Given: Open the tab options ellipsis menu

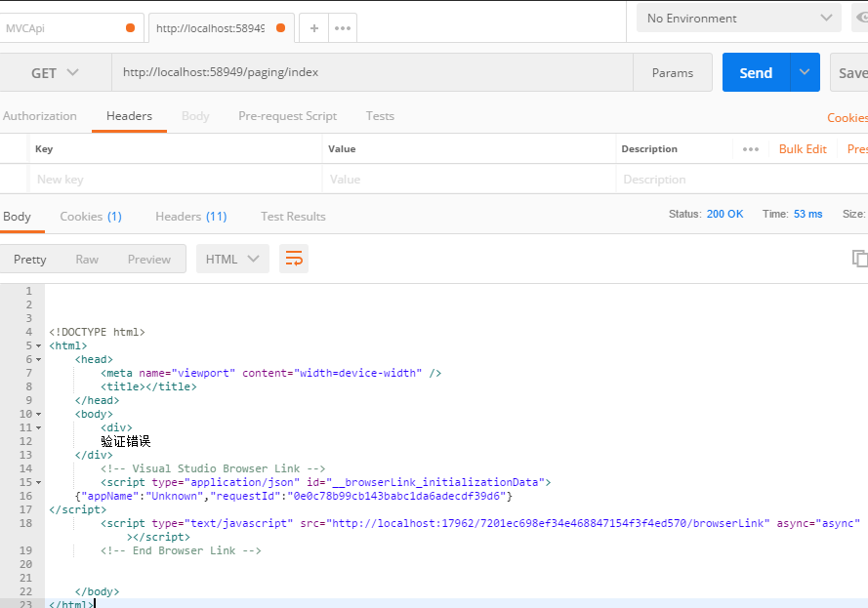Looking at the screenshot, I should (x=343, y=28).
